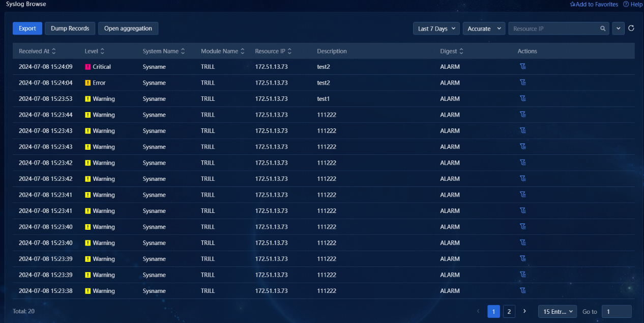Click Sysname in 15:23:53 row
The image size is (644, 323).
tap(154, 99)
